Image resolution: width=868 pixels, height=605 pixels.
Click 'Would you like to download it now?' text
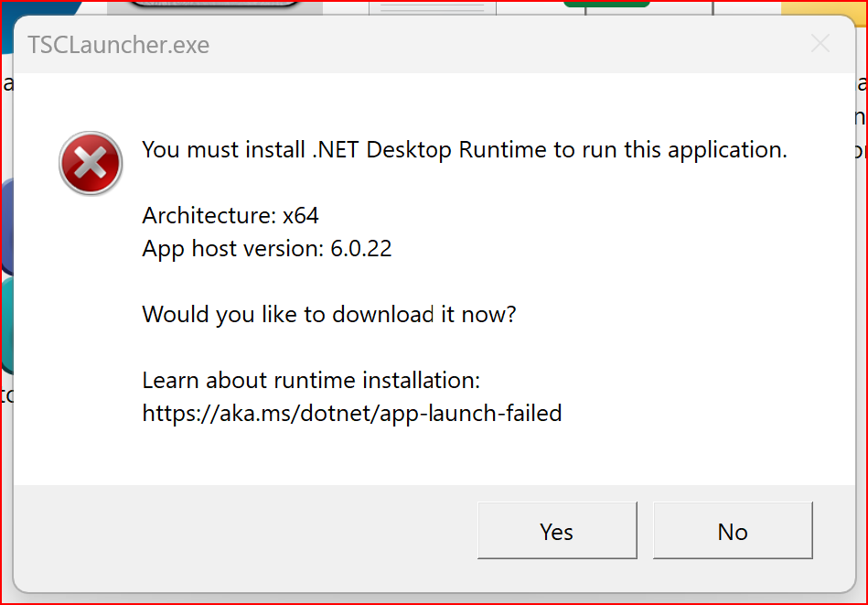[x=329, y=315]
